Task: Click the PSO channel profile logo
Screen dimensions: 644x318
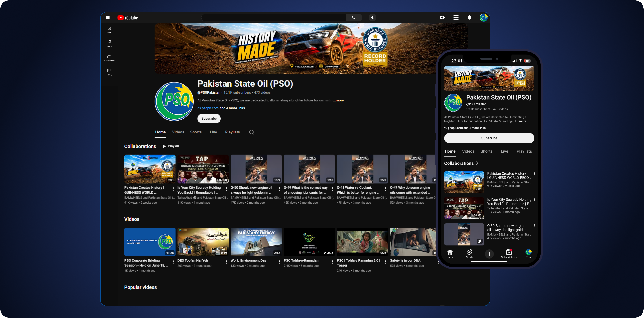Action: (x=174, y=101)
